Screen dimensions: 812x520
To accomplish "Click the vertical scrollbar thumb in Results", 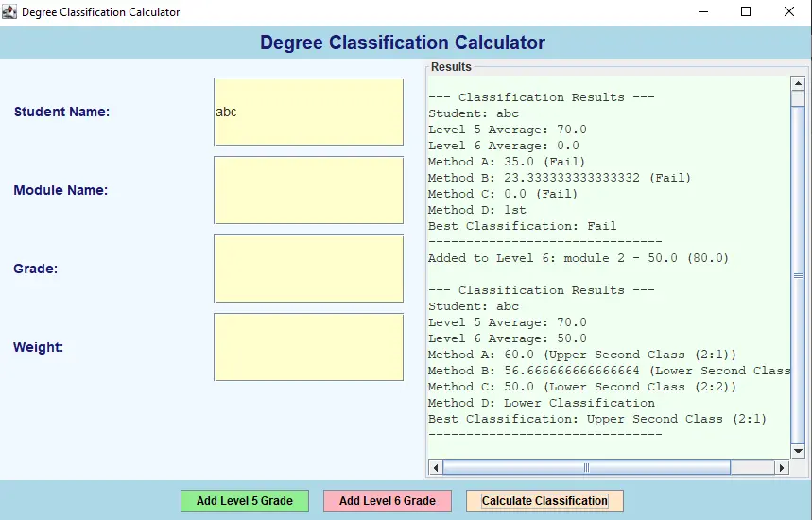I will pyautogui.click(x=798, y=276).
